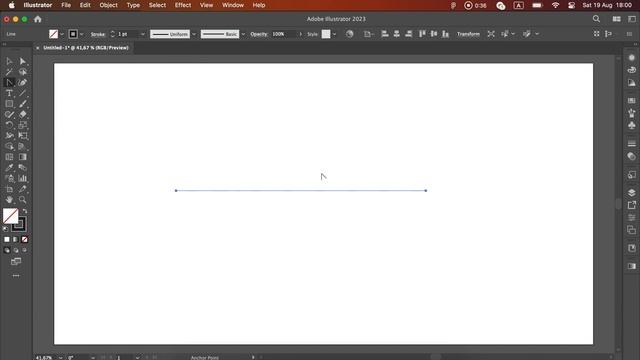Select the Lasso tool
The height and width of the screenshot is (360, 640).
[x=23, y=72]
